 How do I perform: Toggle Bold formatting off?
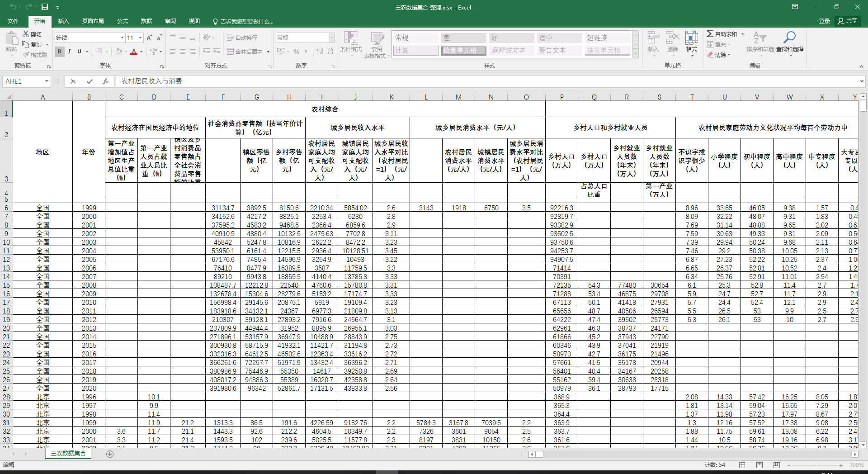coord(59,52)
